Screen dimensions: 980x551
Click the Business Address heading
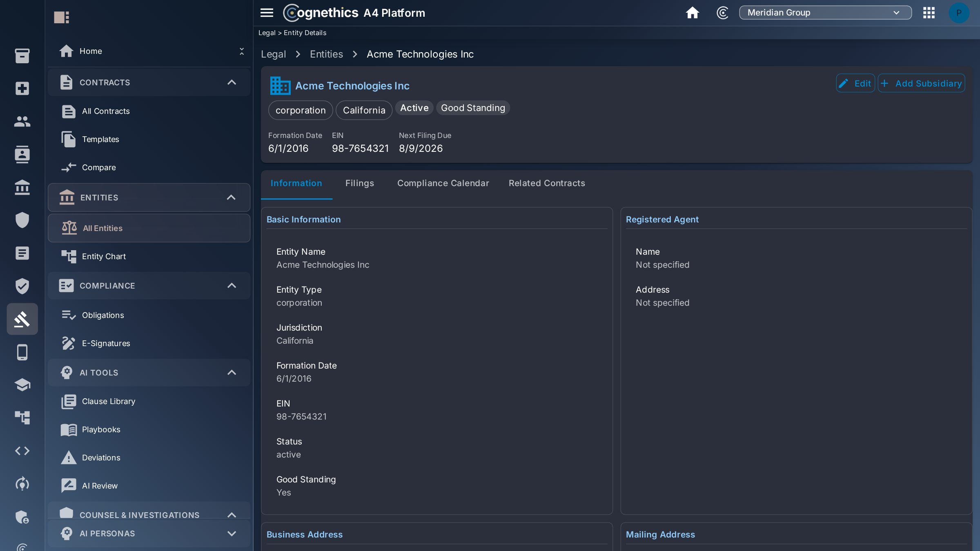(305, 534)
